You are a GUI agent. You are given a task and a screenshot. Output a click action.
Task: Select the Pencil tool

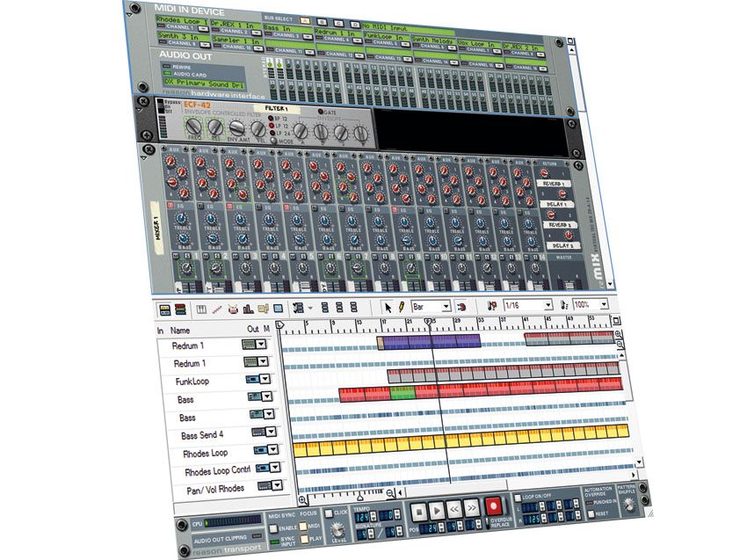pos(401,307)
